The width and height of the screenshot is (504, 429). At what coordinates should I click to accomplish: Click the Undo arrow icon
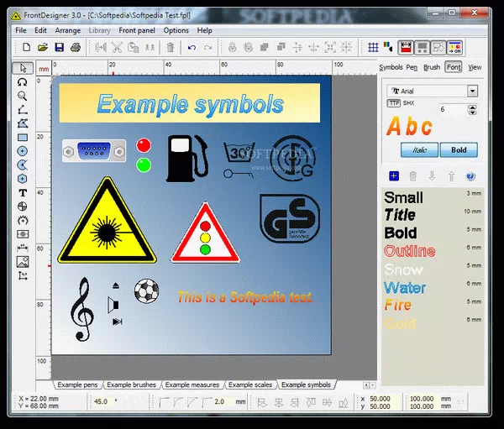(192, 47)
